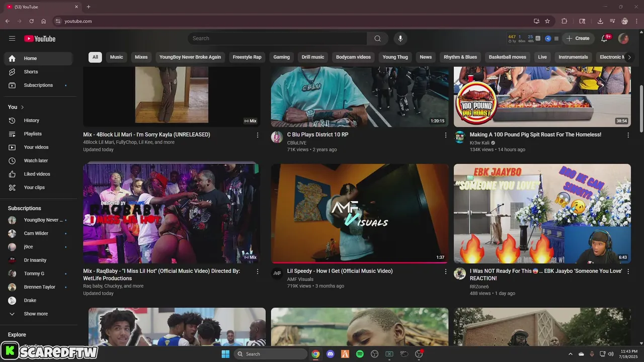Play the EBK Jaaybo reaction thumbnail
The image size is (644, 362).
point(542,213)
